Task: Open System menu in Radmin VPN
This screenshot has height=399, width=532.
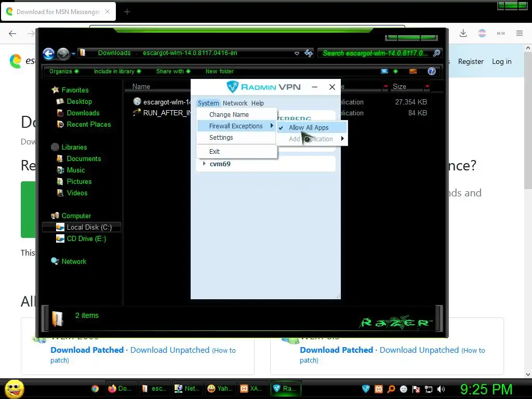Action: (x=208, y=103)
